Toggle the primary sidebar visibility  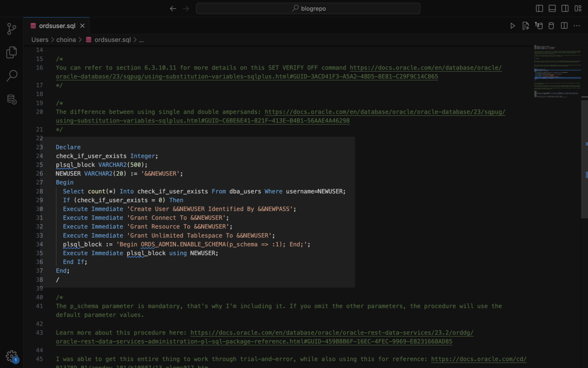[539, 8]
